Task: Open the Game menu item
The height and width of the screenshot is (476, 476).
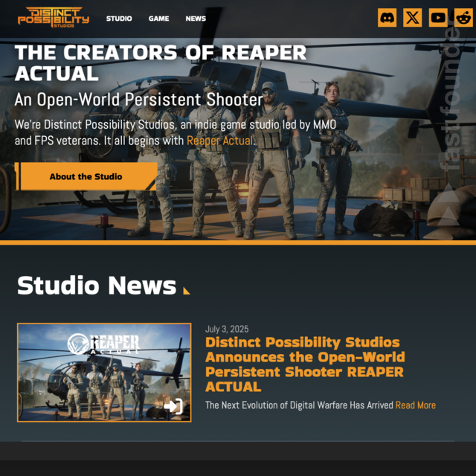Action: tap(158, 19)
